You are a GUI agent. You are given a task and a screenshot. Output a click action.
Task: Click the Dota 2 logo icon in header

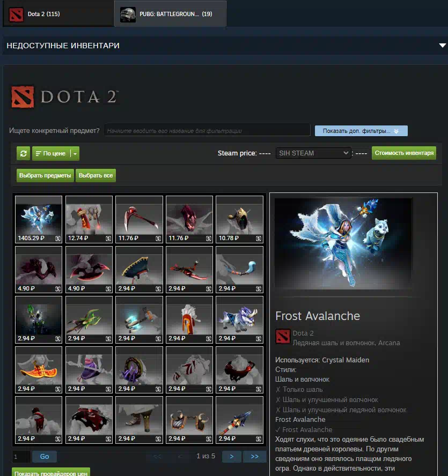(x=23, y=97)
